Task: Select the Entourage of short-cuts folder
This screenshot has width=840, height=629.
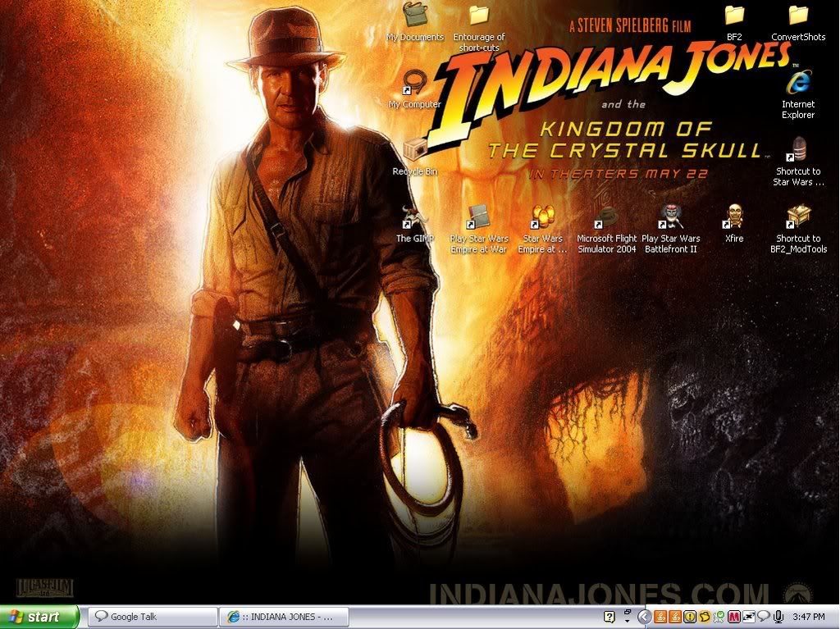Action: 479,27
